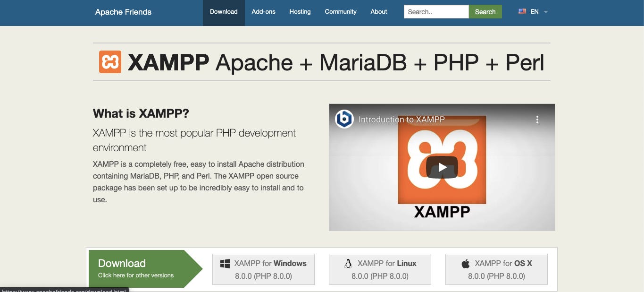Screen dimensions: 644x292
Task: Click the Bitnami channel avatar on video
Action: tap(344, 119)
